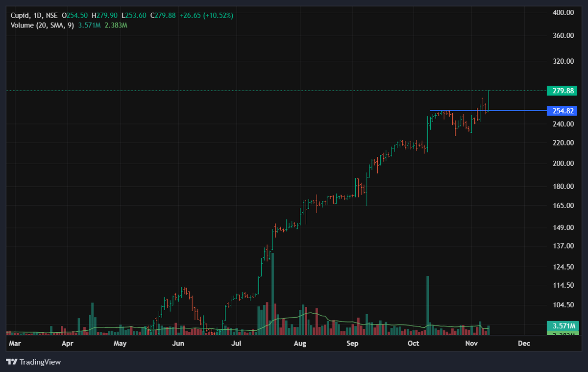The height and width of the screenshot is (372, 588).
Task: Click the H279.90 high value in header
Action: [104, 16]
